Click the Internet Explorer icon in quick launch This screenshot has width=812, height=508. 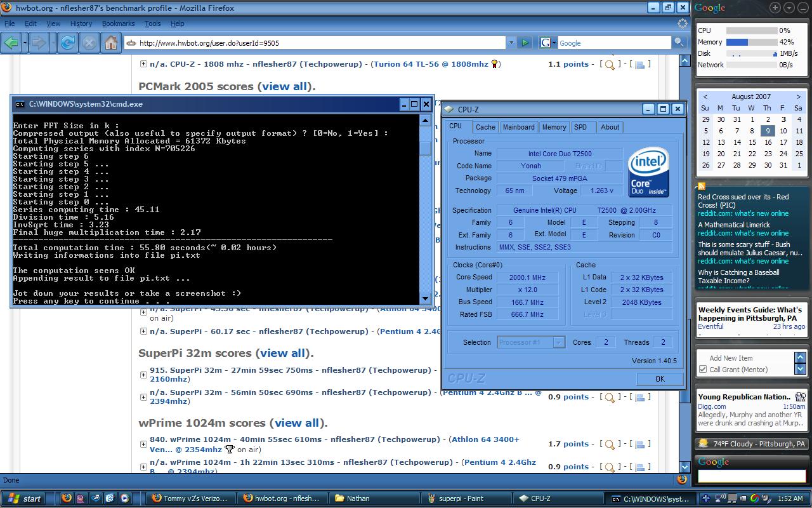coord(109,498)
